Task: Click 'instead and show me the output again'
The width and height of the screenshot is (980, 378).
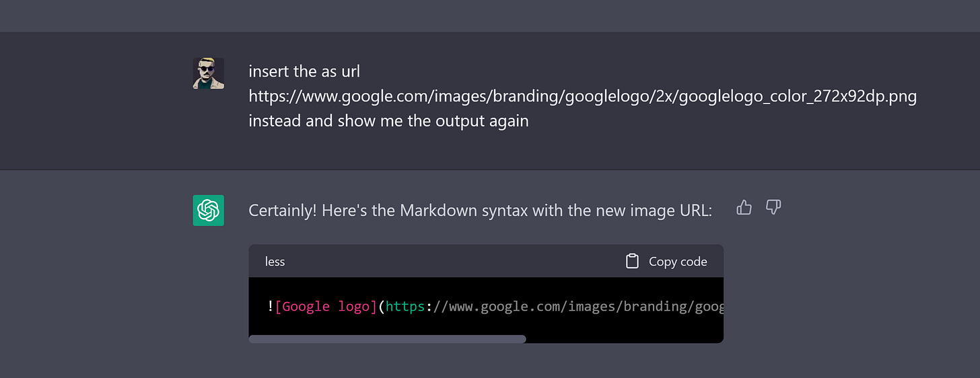Action: [x=388, y=122]
